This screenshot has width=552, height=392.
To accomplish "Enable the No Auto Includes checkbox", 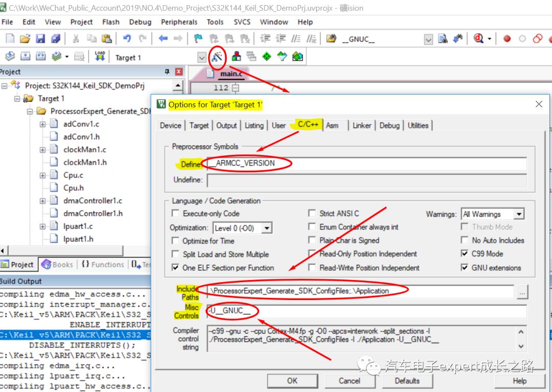I will [x=465, y=240].
